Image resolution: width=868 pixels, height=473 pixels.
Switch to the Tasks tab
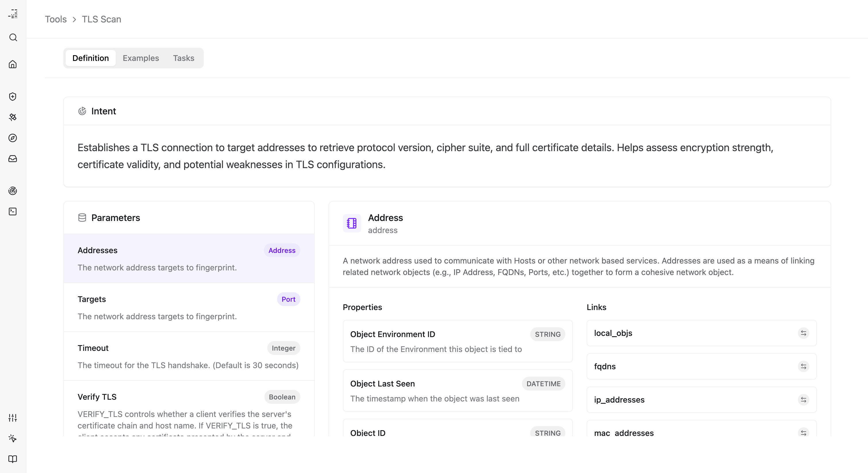183,58
